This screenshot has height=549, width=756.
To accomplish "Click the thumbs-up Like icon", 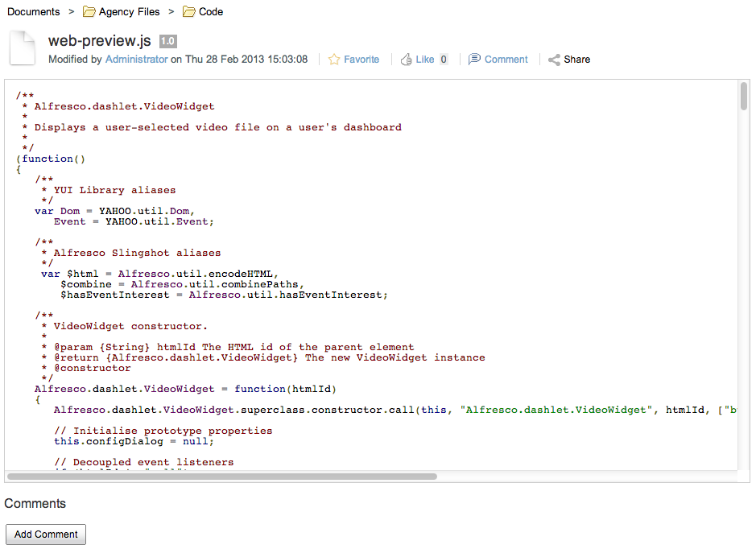I will [407, 60].
